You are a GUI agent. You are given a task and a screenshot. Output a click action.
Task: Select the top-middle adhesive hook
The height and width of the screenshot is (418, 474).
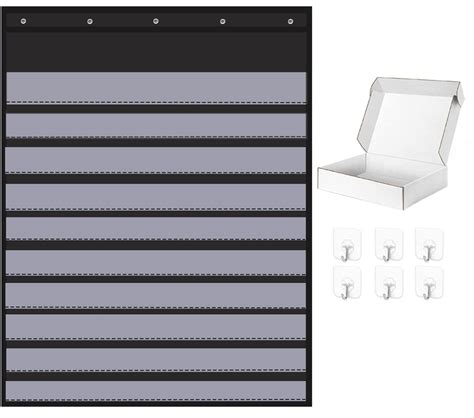[389, 244]
